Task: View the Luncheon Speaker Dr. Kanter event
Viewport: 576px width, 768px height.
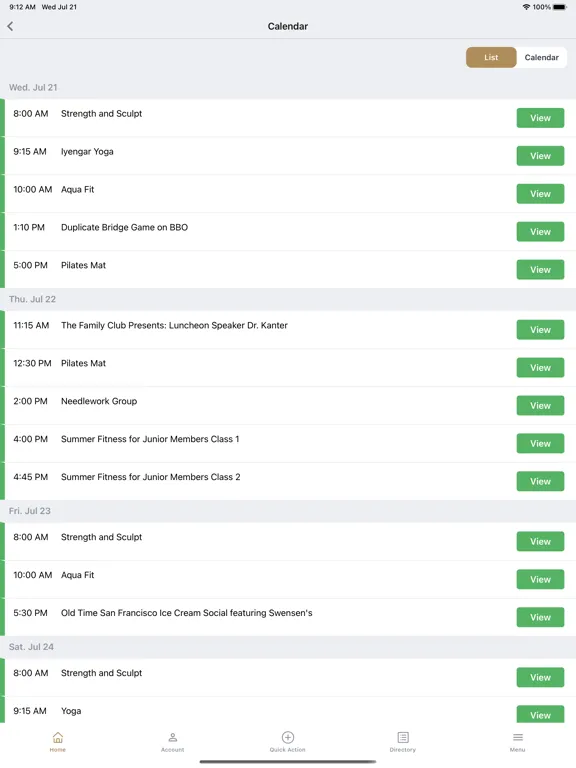Action: 540,330
